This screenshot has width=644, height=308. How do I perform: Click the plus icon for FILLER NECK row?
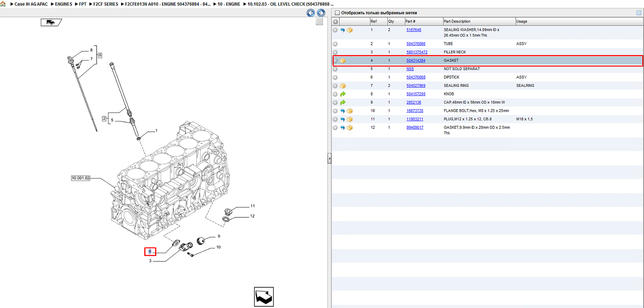(x=335, y=52)
